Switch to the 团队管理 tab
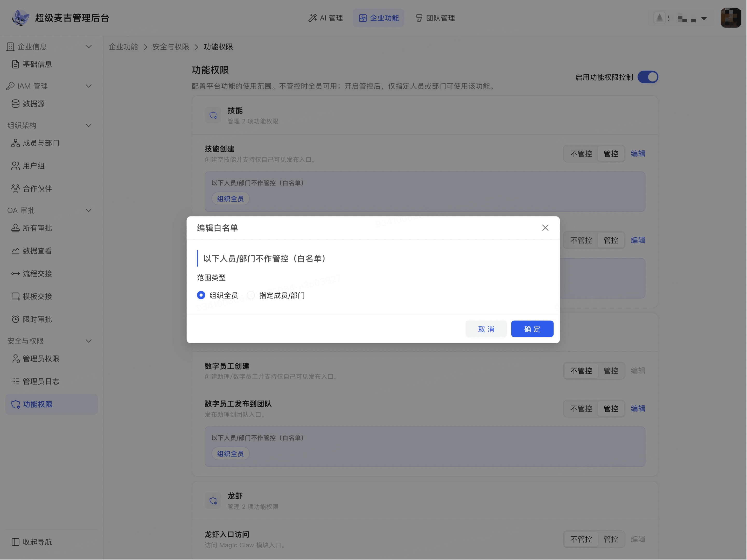Image resolution: width=747 pixels, height=560 pixels. pos(435,18)
